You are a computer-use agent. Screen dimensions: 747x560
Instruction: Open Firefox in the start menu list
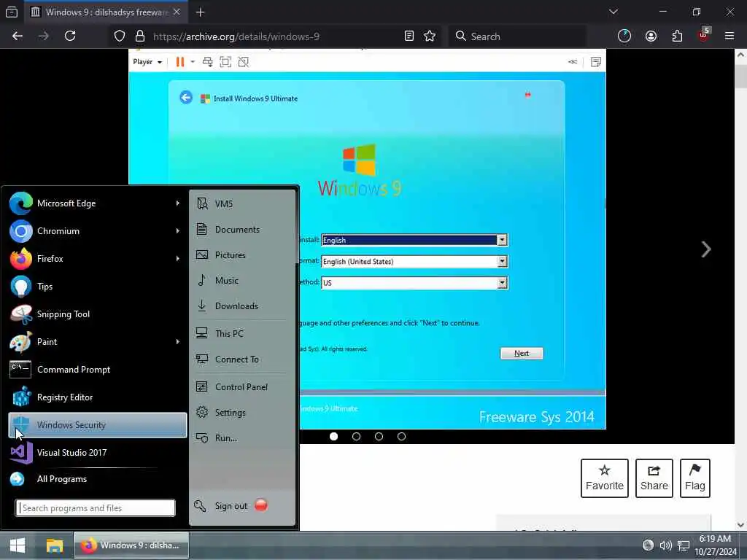pyautogui.click(x=97, y=259)
